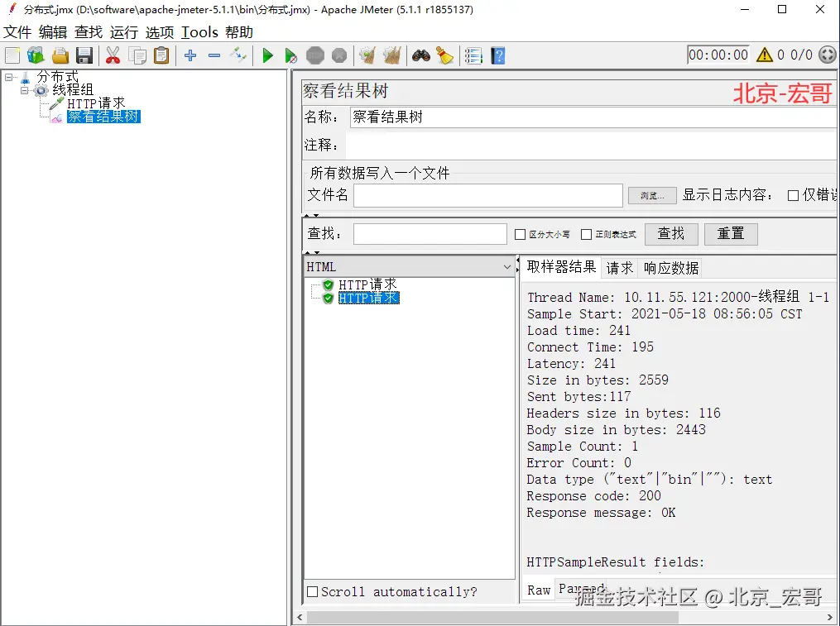840x626 pixels.
Task: Open the Help question mark icon
Action: 497,55
